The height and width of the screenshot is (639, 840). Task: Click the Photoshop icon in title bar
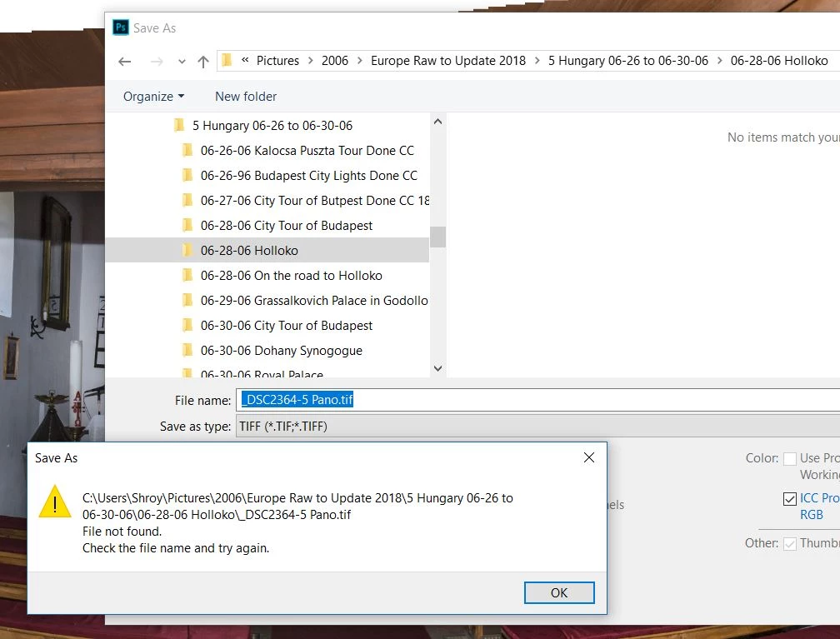(x=121, y=27)
